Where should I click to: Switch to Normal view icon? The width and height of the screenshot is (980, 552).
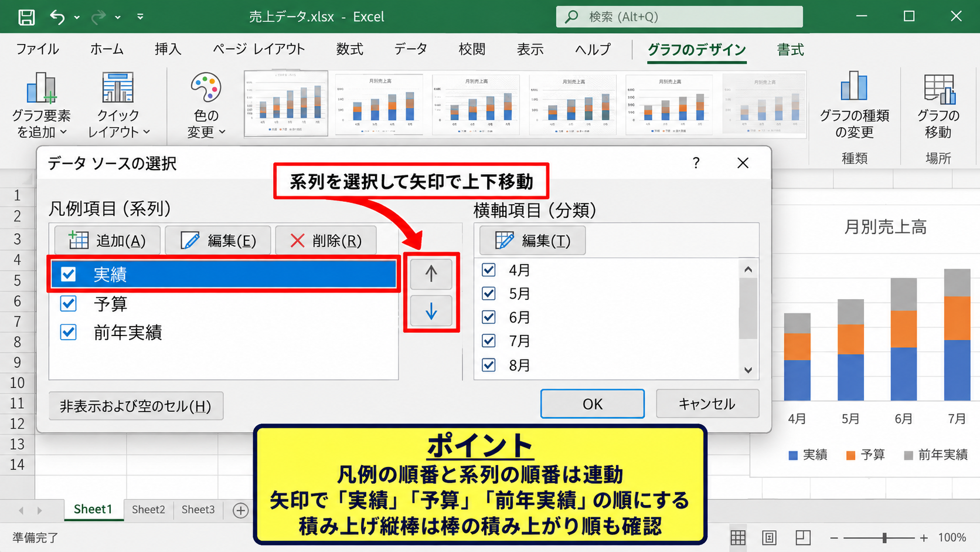pyautogui.click(x=738, y=537)
